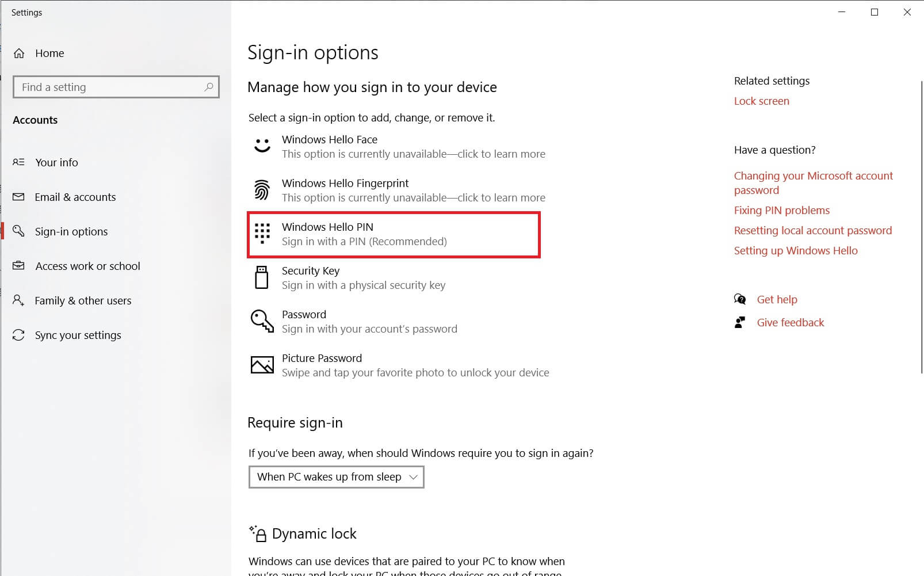Click the Password key icon
924x576 pixels.
coord(262,321)
